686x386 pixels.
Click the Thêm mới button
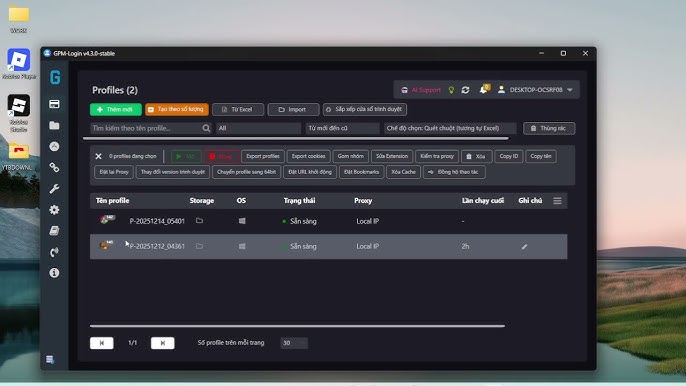[x=116, y=109]
